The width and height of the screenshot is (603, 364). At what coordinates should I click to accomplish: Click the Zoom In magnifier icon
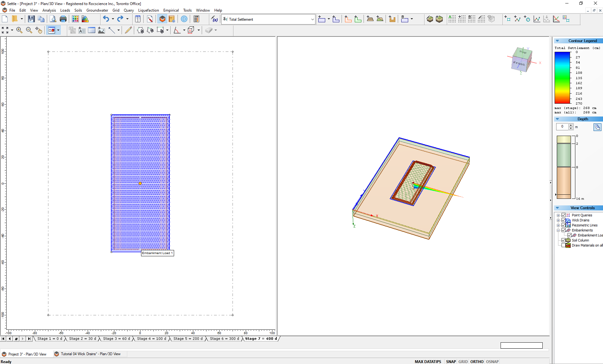point(19,30)
